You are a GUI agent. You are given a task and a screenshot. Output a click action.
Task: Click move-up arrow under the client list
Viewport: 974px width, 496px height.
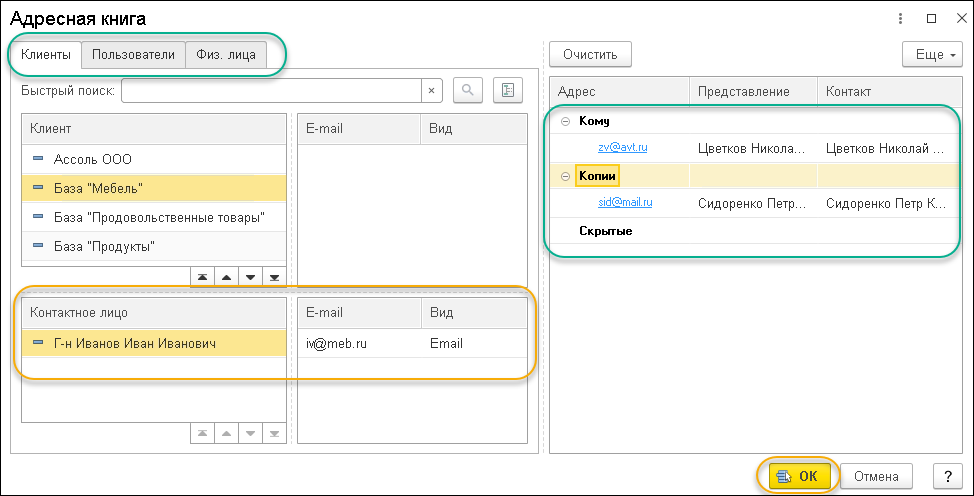pos(227,277)
